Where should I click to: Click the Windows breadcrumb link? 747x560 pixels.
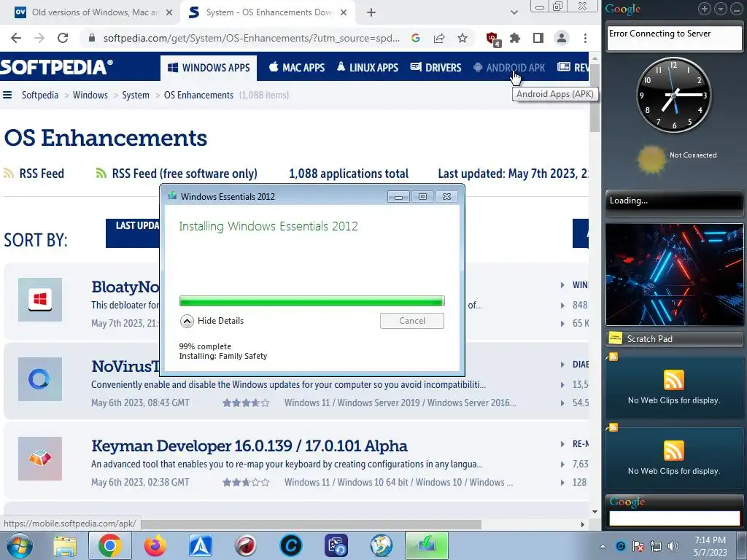click(90, 95)
